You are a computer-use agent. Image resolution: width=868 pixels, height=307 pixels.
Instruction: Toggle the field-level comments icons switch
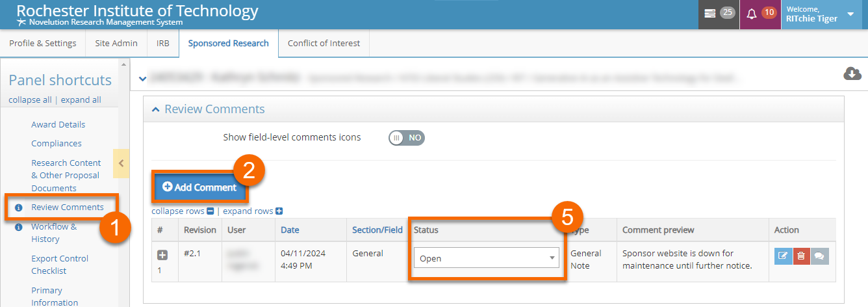click(x=406, y=138)
